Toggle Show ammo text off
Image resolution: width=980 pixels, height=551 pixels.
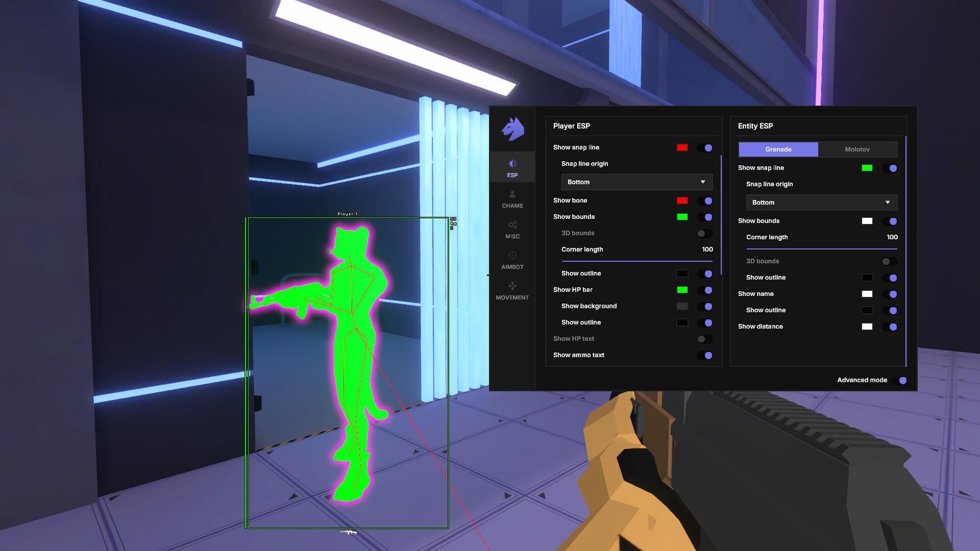click(707, 355)
